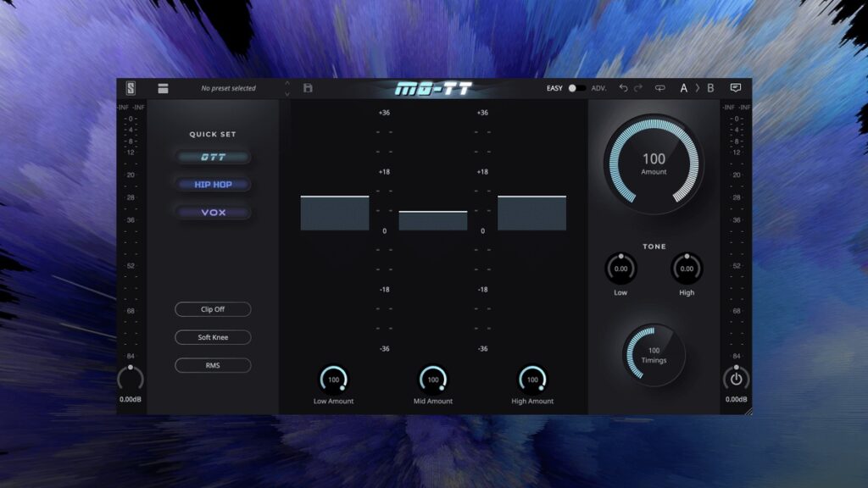Screen dimensions: 868x488
Task: Click the input gain knob
Action: (x=131, y=378)
